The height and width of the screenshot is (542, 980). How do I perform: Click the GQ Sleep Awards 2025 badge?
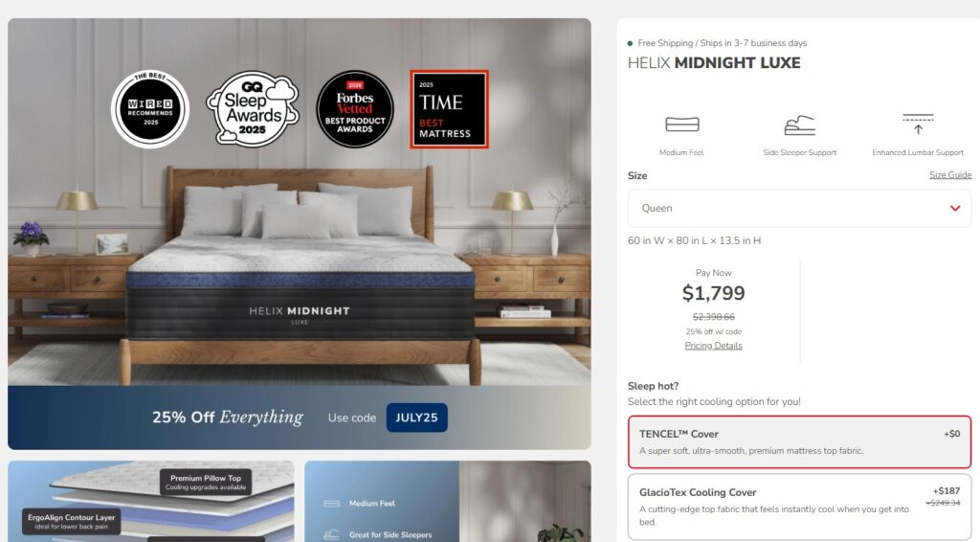(253, 109)
